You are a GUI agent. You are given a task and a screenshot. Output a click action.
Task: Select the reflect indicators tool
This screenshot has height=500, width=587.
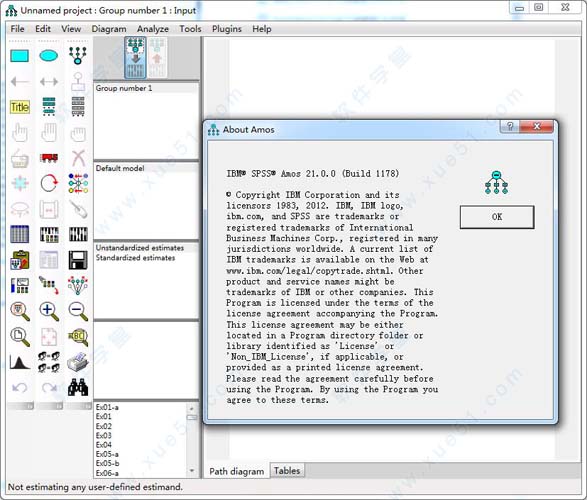(x=78, y=183)
